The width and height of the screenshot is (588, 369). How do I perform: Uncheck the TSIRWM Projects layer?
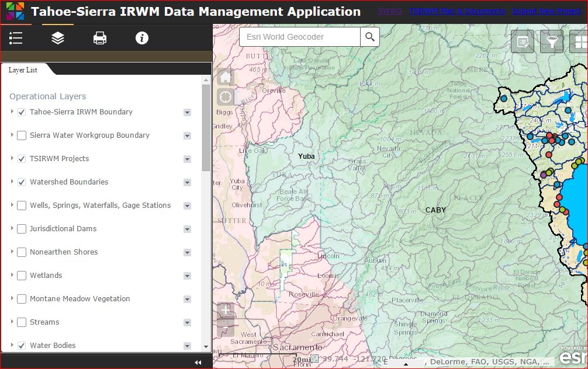[22, 159]
